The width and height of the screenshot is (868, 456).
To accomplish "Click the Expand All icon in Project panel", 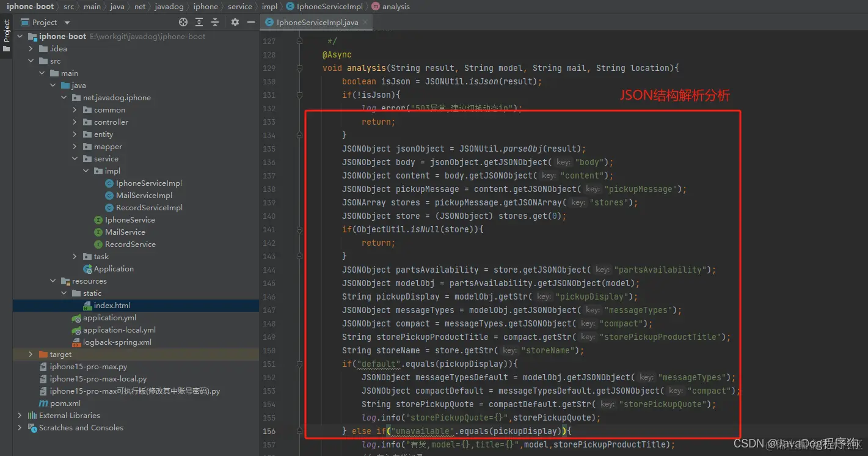I will tap(199, 22).
